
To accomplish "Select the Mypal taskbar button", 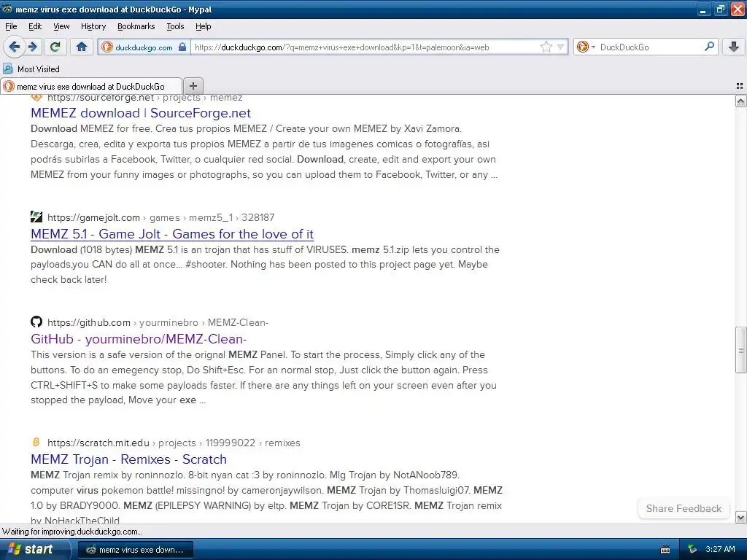I will (x=135, y=550).
